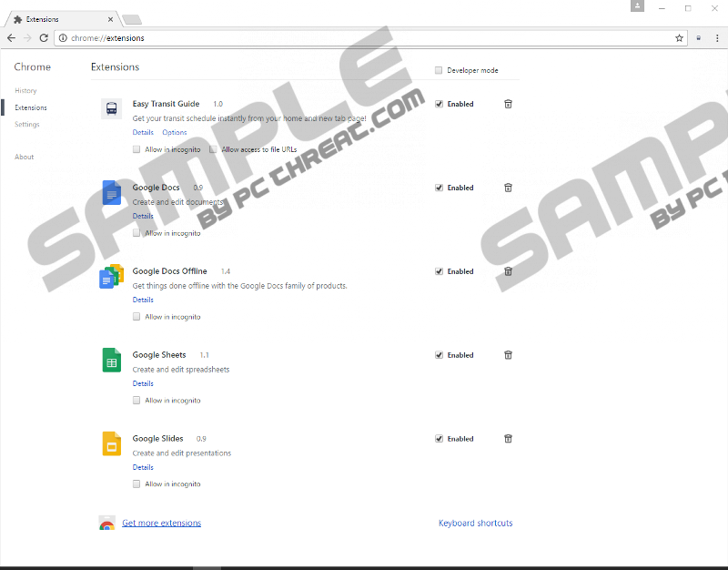
Task: Allow Google Docs Offline in incognito
Action: pos(136,317)
